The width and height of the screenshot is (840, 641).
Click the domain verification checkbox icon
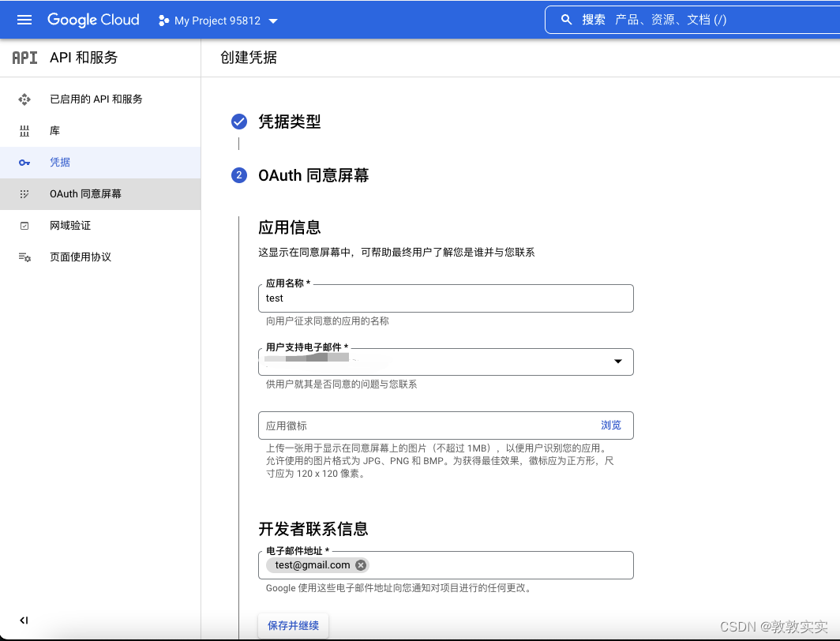(x=24, y=226)
